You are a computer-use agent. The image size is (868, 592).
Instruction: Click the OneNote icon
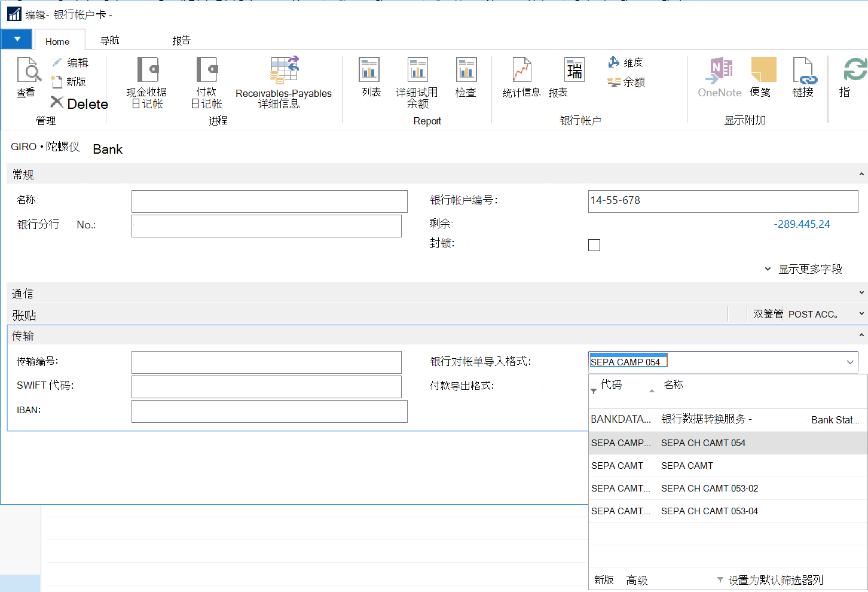pyautogui.click(x=720, y=71)
